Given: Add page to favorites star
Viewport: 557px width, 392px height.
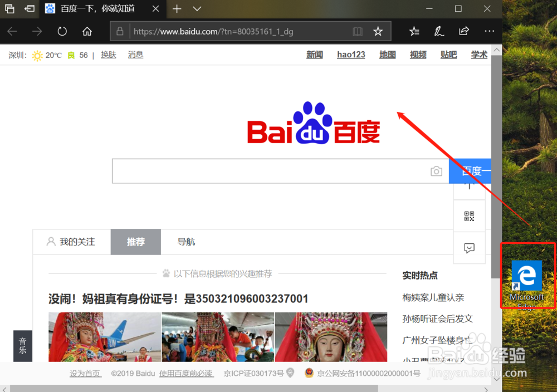Looking at the screenshot, I should (x=378, y=32).
